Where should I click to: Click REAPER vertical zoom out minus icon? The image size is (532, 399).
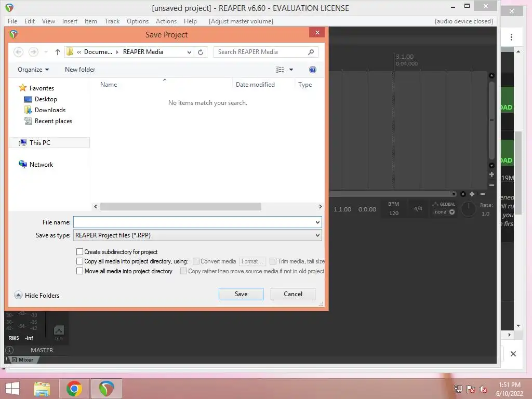coord(491,185)
